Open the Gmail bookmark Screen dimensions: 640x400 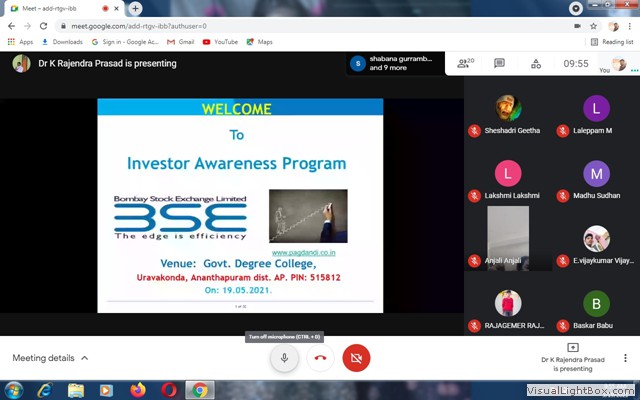[179, 42]
